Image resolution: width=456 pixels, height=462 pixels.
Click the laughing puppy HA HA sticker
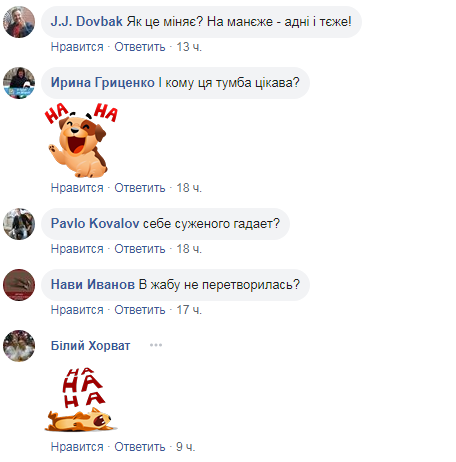tap(81, 140)
